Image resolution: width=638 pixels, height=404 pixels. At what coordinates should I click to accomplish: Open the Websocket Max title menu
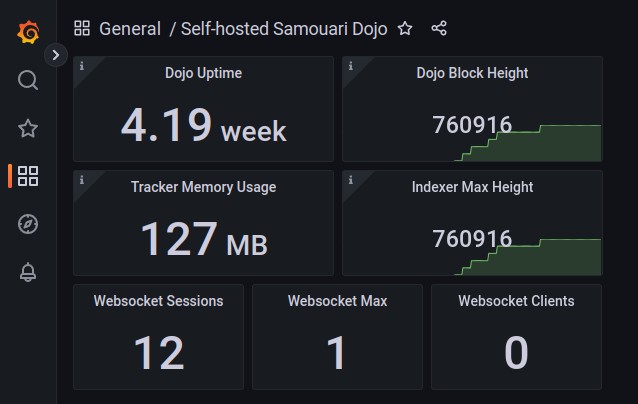[337, 301]
